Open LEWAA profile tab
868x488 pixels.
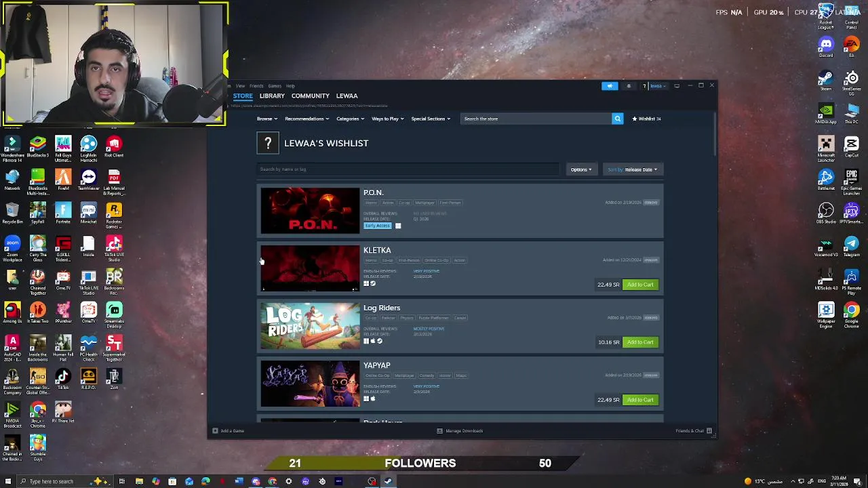click(x=347, y=96)
